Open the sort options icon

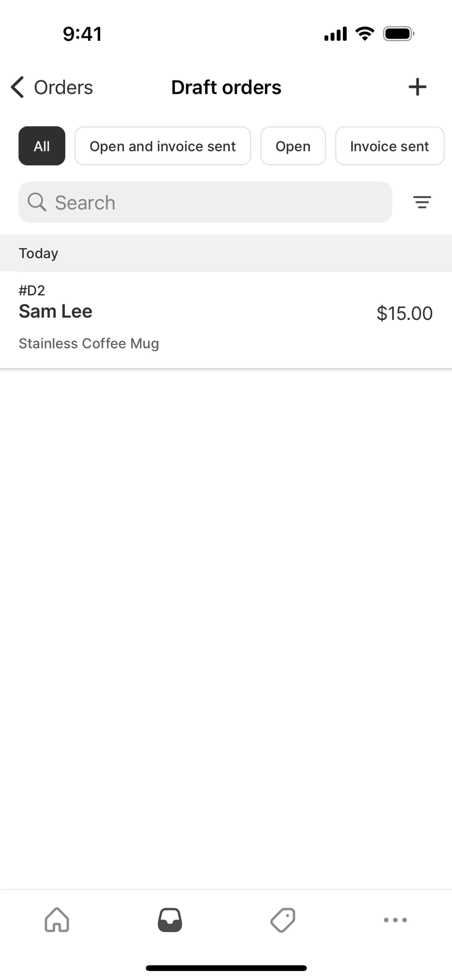coord(422,202)
